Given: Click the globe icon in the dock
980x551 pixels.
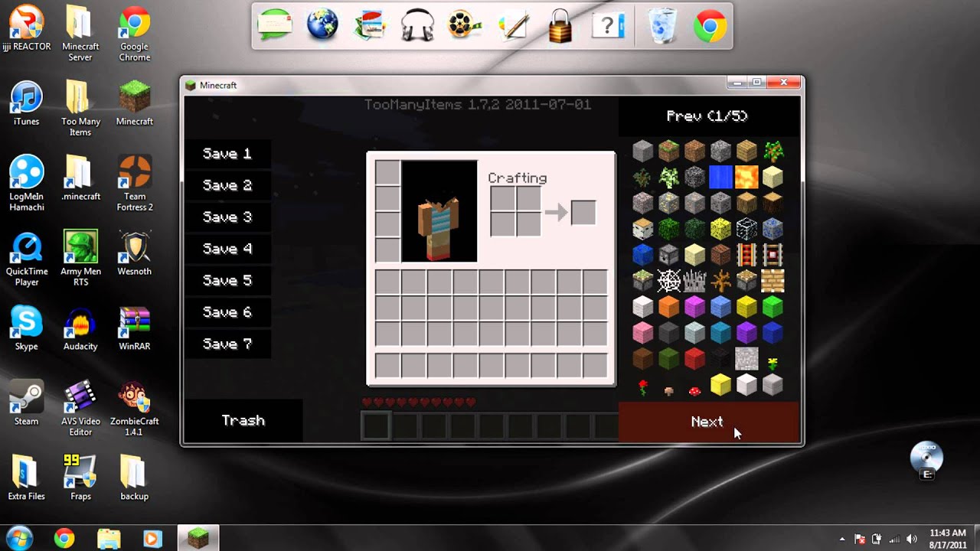Looking at the screenshot, I should click(x=322, y=25).
